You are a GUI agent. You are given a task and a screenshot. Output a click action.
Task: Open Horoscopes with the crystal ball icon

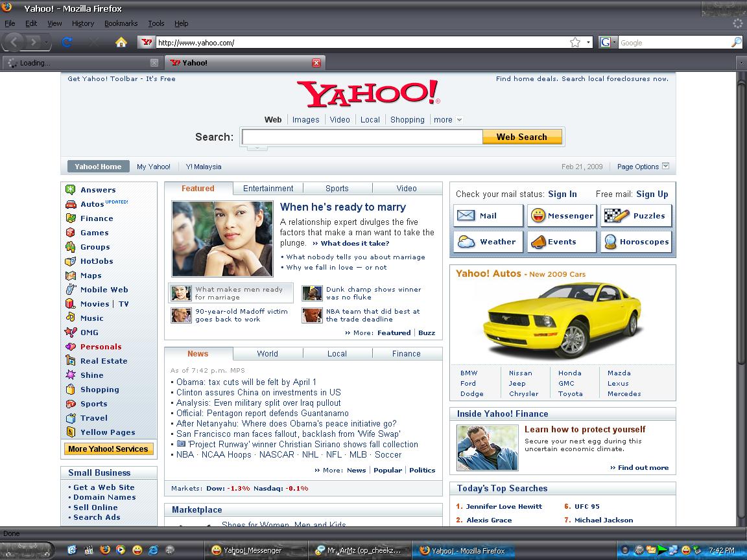click(x=636, y=242)
